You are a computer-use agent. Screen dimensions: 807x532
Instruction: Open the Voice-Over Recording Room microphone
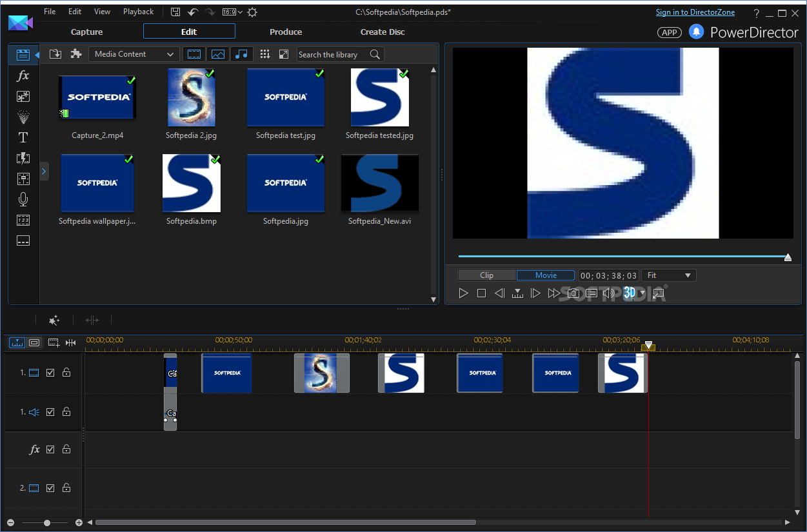(23, 199)
